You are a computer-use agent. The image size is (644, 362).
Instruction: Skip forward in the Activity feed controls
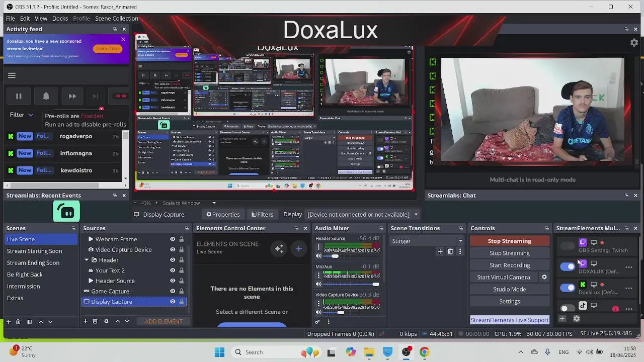coord(72,96)
